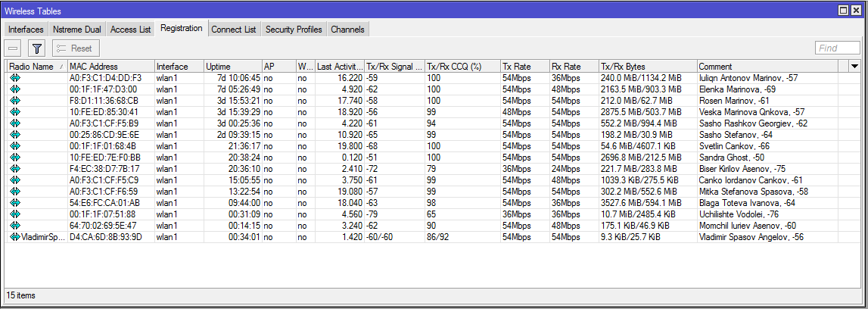The width and height of the screenshot is (868, 309).
Task: Click client icon for 00:1F:1F:07:51:88 row
Action: coord(14,214)
